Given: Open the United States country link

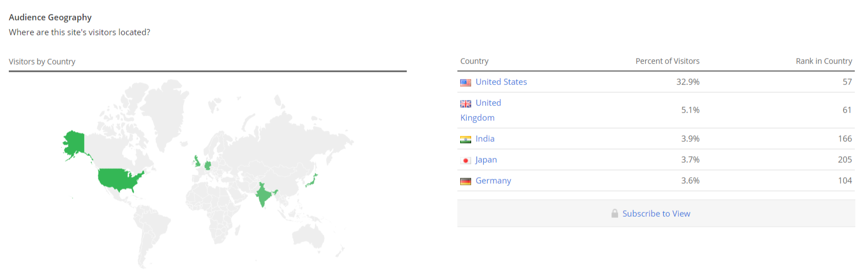Looking at the screenshot, I should (501, 82).
